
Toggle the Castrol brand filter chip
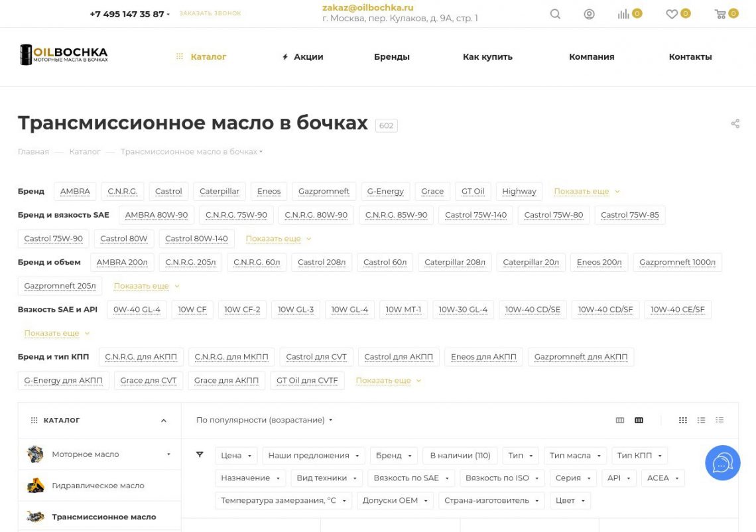click(x=168, y=191)
